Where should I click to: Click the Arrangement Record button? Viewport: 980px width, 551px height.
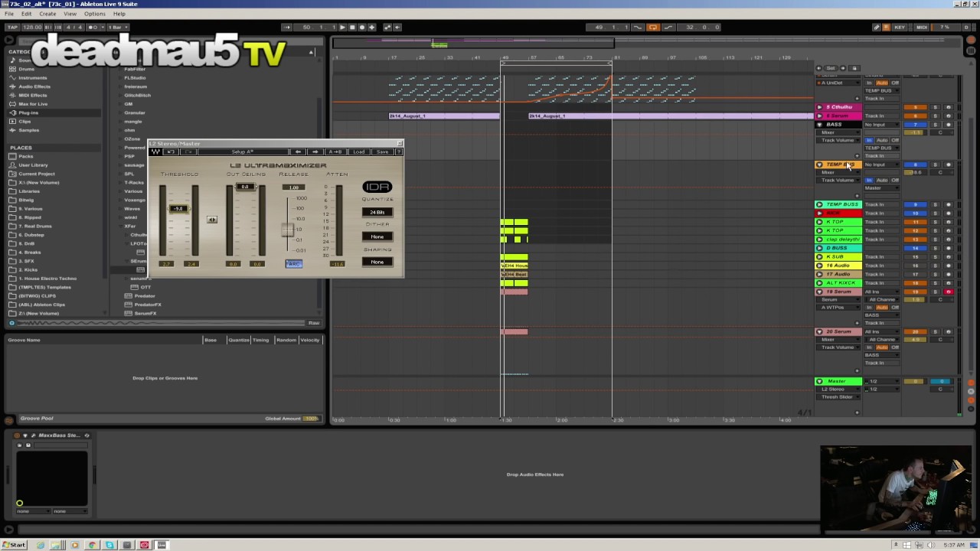tap(361, 27)
